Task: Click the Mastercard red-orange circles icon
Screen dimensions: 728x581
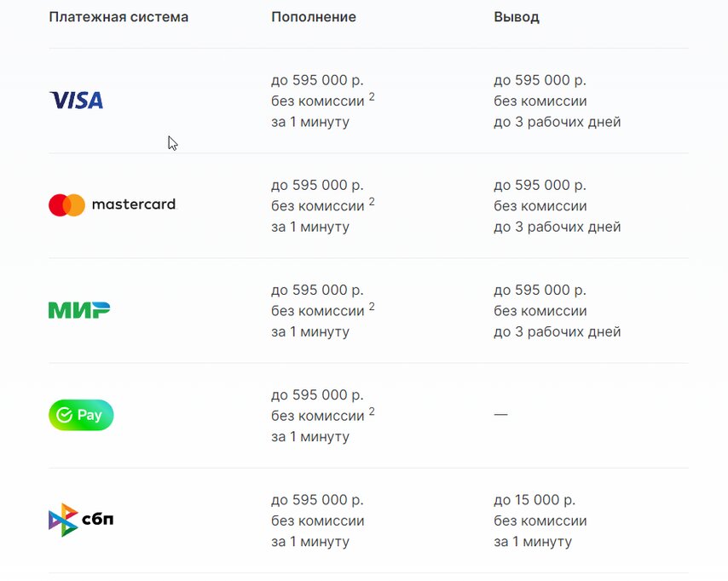Action: (67, 205)
